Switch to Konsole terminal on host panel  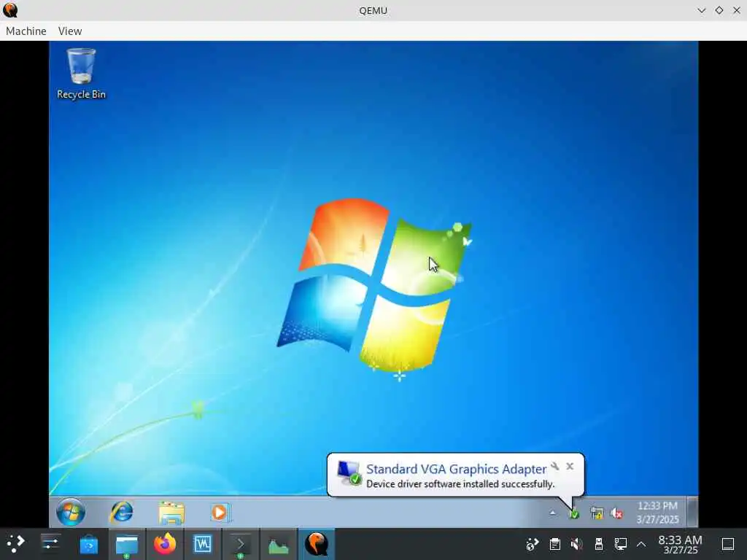(x=241, y=544)
